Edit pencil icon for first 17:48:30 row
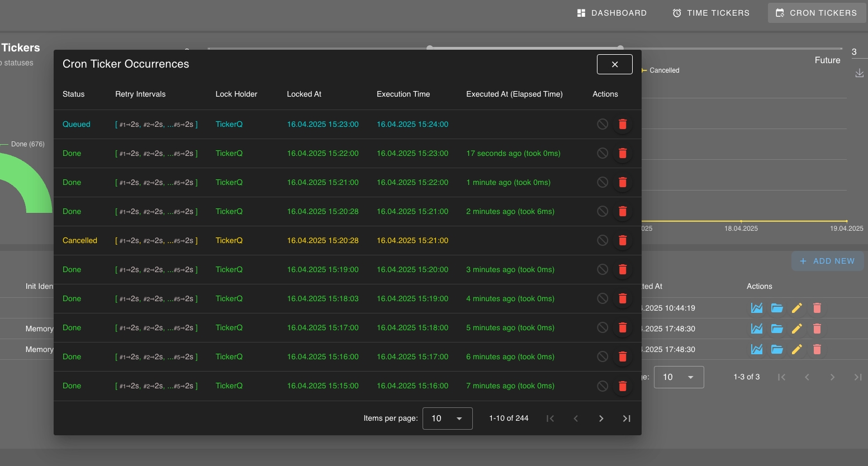This screenshot has width=868, height=466. (797, 329)
